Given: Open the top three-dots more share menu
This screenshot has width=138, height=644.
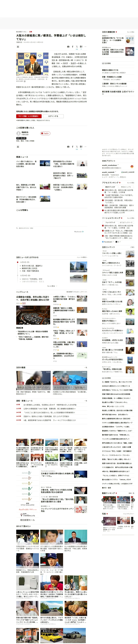Looking at the screenshot, I should tap(85, 47).
